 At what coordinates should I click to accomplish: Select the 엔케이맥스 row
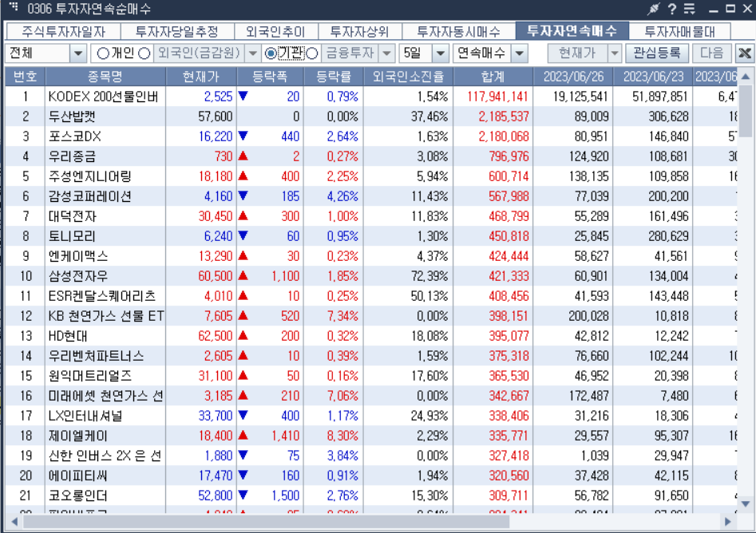[x=371, y=256]
